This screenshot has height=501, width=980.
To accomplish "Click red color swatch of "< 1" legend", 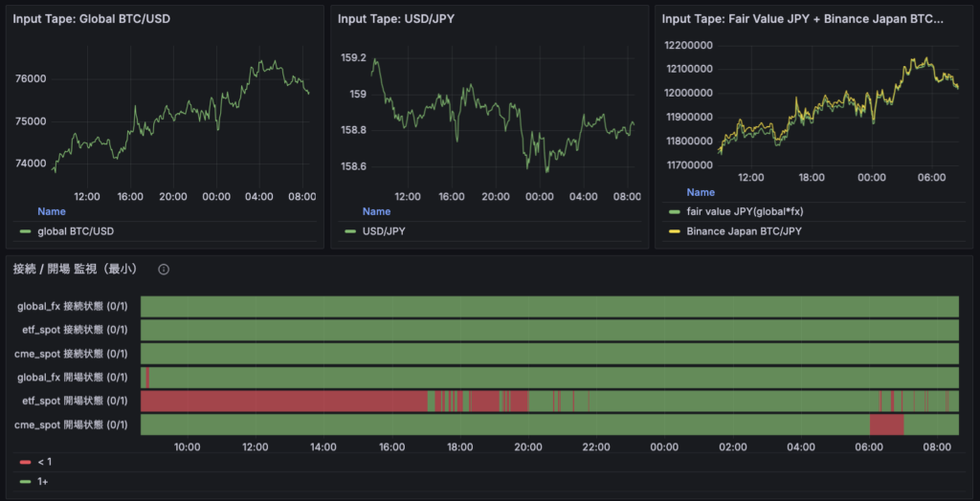I will (x=25, y=462).
